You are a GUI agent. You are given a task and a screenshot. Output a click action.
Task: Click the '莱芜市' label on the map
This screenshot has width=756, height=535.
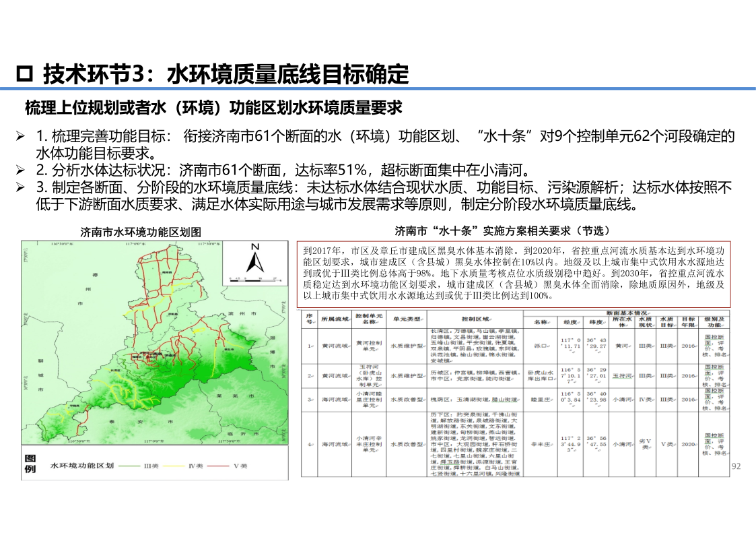click(236, 396)
